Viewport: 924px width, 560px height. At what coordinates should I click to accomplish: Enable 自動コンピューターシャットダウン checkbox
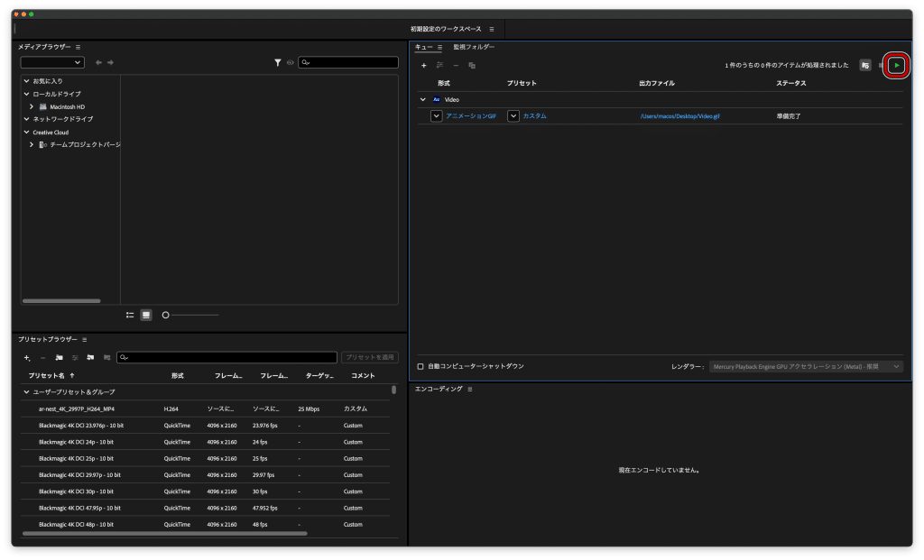click(x=420, y=366)
